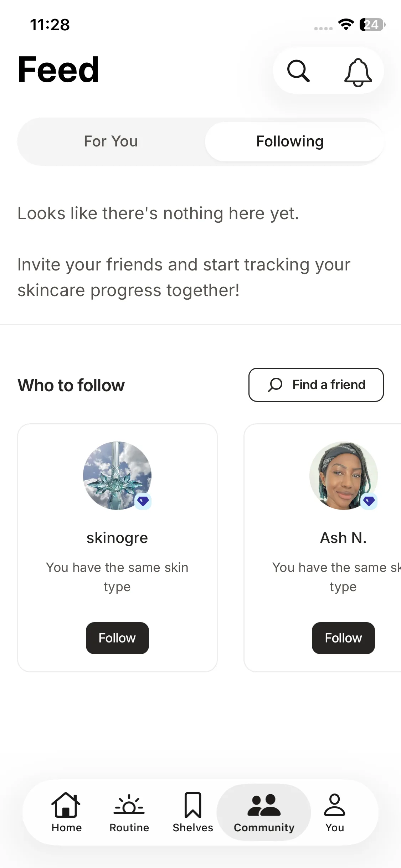This screenshot has height=868, width=401.
Task: Tap the battery indicator in status bar
Action: (372, 25)
